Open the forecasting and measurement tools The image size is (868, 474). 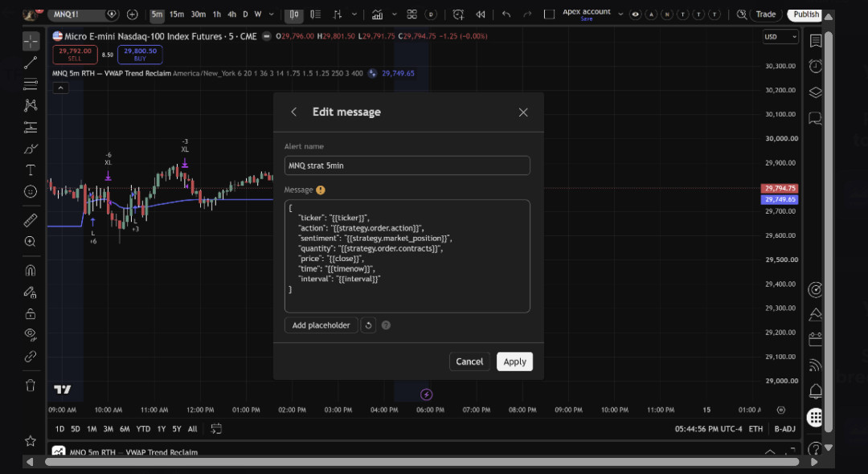31,127
